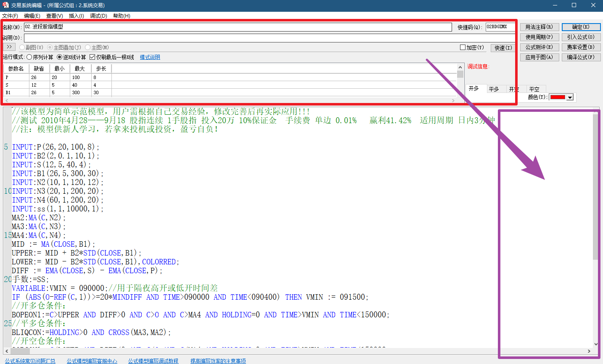
Task: Click the parameter table horizontal scrollbar
Action: coord(230,100)
